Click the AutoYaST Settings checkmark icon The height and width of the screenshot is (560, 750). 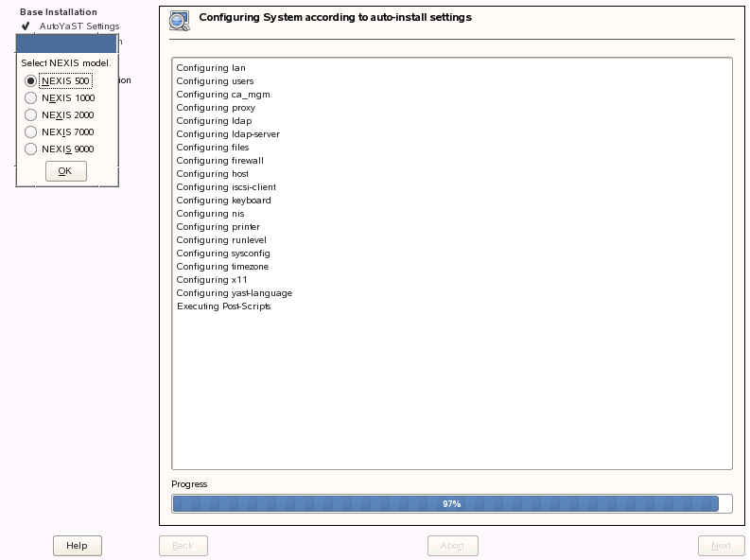point(26,26)
